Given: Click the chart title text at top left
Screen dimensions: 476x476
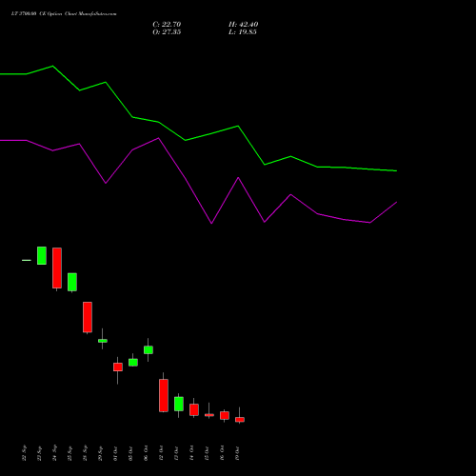Looking at the screenshot, I should click(x=64, y=14).
